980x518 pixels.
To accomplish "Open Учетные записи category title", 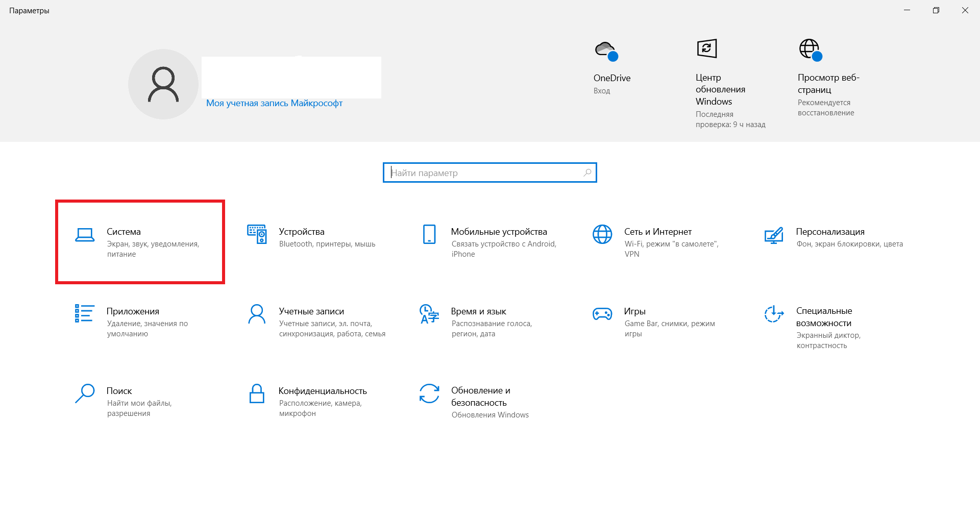I will [311, 311].
